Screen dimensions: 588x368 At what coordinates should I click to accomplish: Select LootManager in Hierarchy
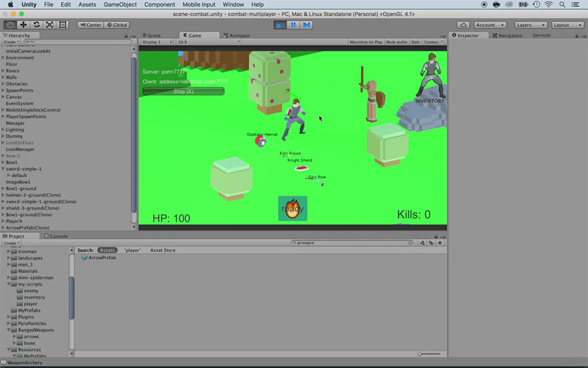20,149
